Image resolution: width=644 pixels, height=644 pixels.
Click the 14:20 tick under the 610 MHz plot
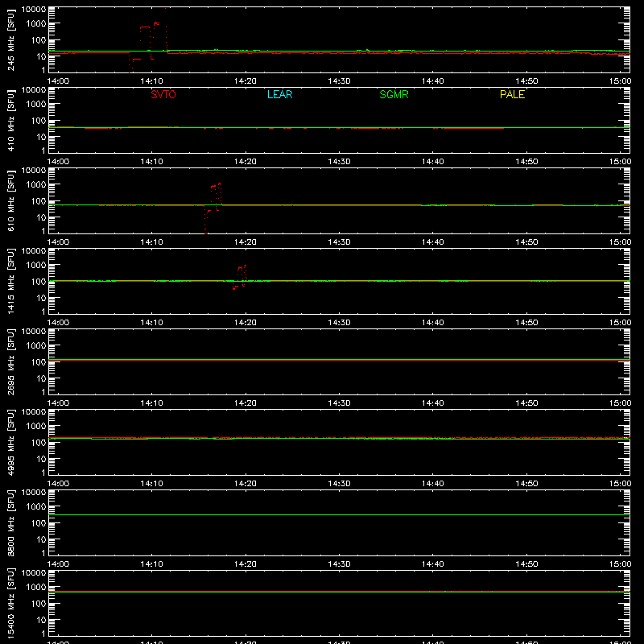(246, 242)
